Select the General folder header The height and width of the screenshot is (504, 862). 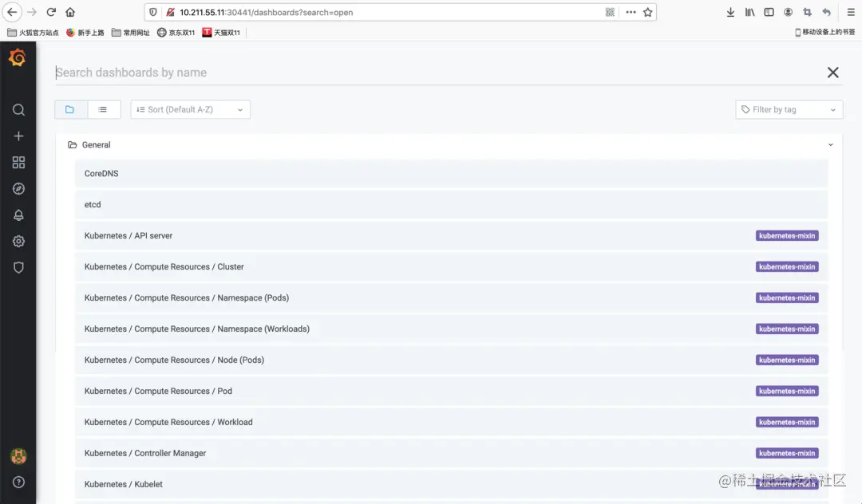click(449, 145)
